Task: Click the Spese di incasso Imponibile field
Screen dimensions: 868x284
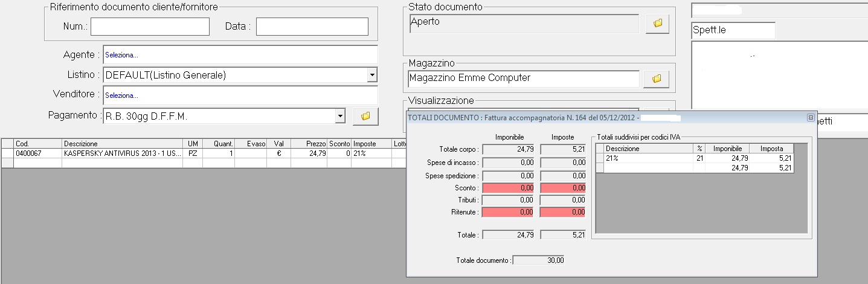Action: coord(509,162)
